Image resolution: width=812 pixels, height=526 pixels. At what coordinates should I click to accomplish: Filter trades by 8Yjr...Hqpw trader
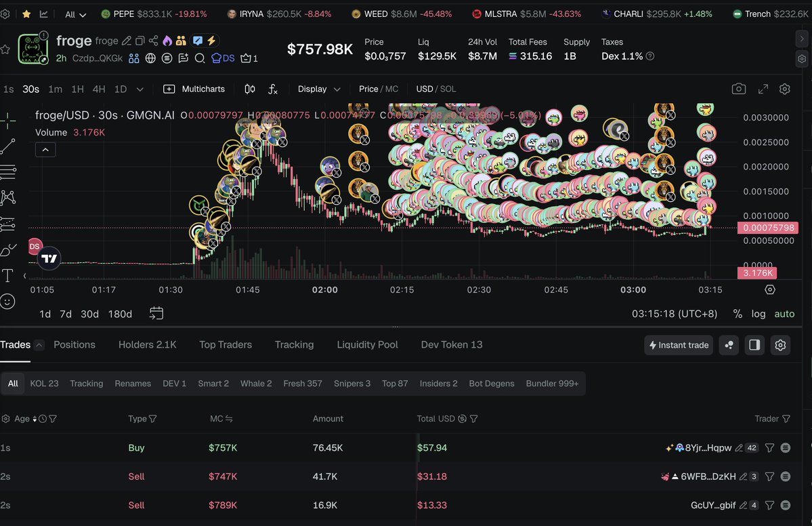tap(769, 448)
